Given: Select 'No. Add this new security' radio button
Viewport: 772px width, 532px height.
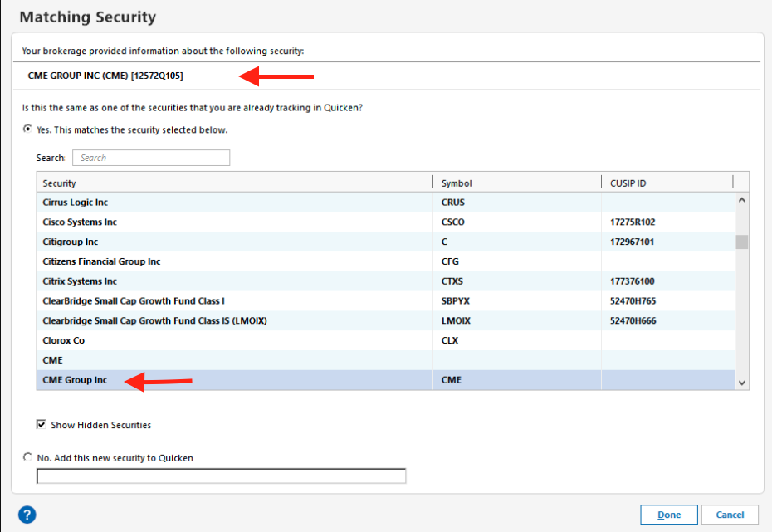Looking at the screenshot, I should coord(27,457).
